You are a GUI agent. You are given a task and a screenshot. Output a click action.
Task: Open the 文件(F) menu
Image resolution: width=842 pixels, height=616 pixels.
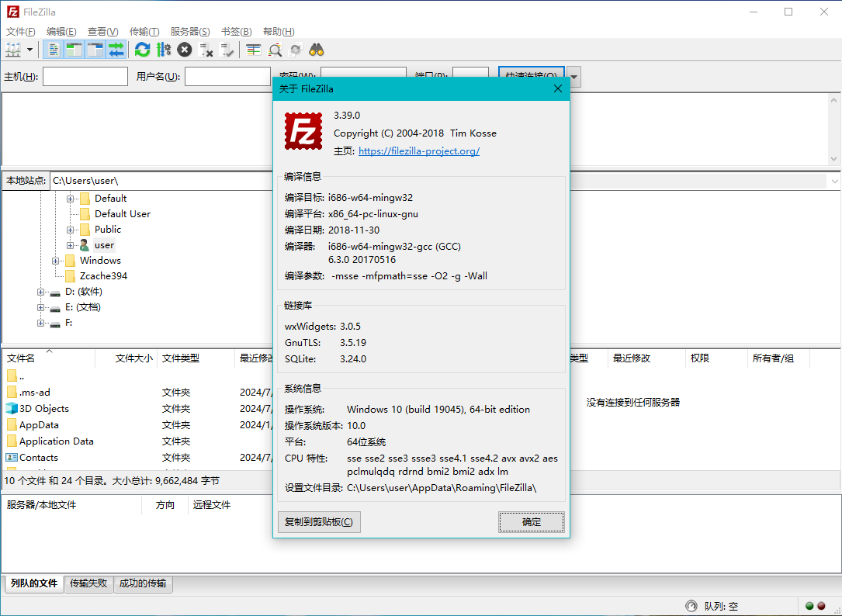pyautogui.click(x=21, y=32)
